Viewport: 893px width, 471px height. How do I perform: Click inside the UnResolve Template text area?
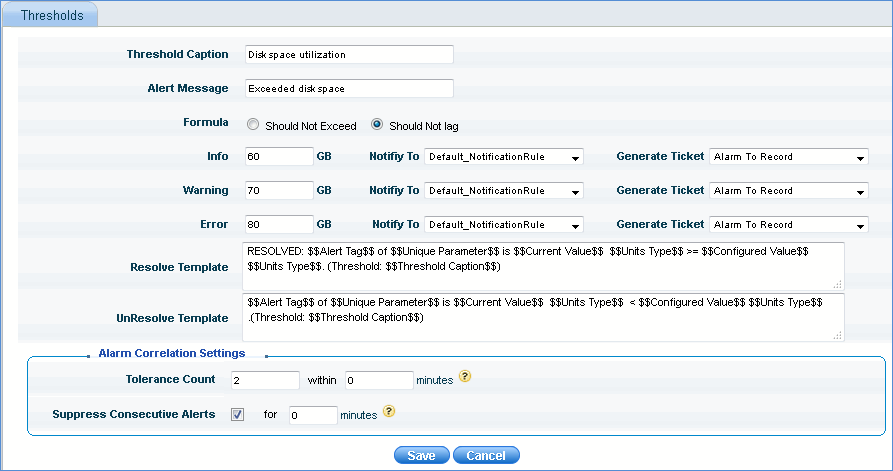pos(542,316)
